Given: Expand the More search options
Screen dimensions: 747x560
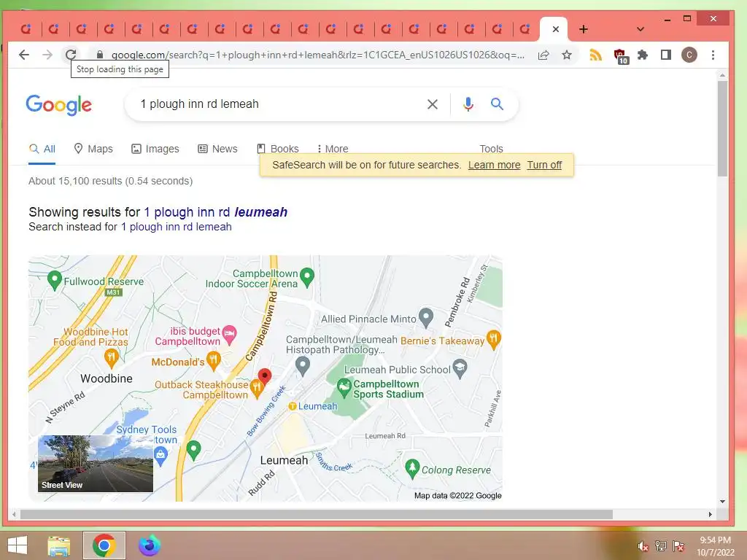Looking at the screenshot, I should click(x=333, y=149).
